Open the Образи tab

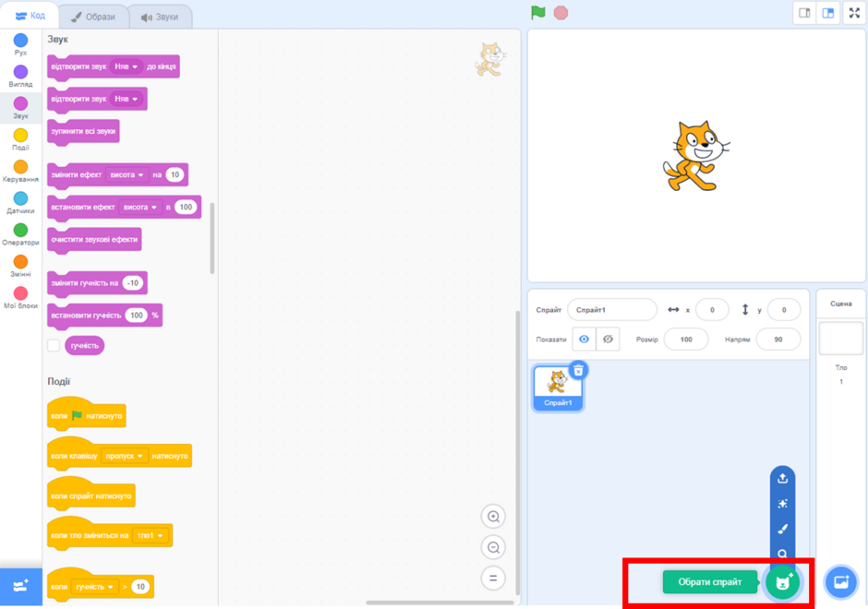93,17
